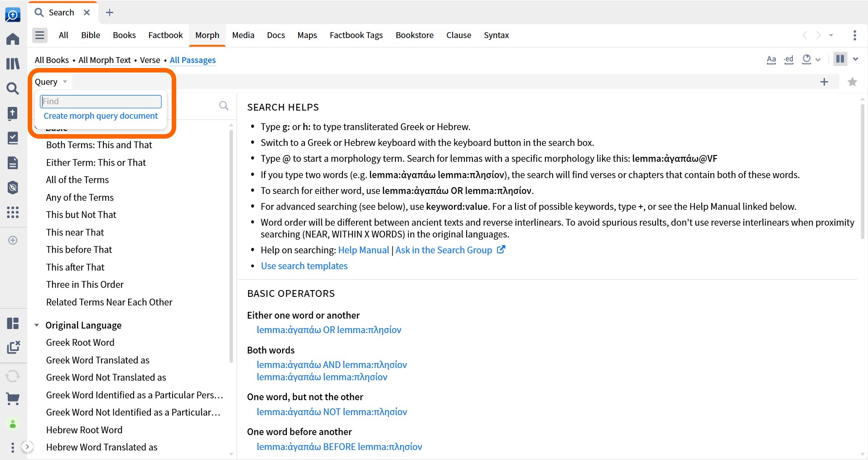Select the Morph search tab
The width and height of the screenshot is (868, 460).
click(x=207, y=35)
